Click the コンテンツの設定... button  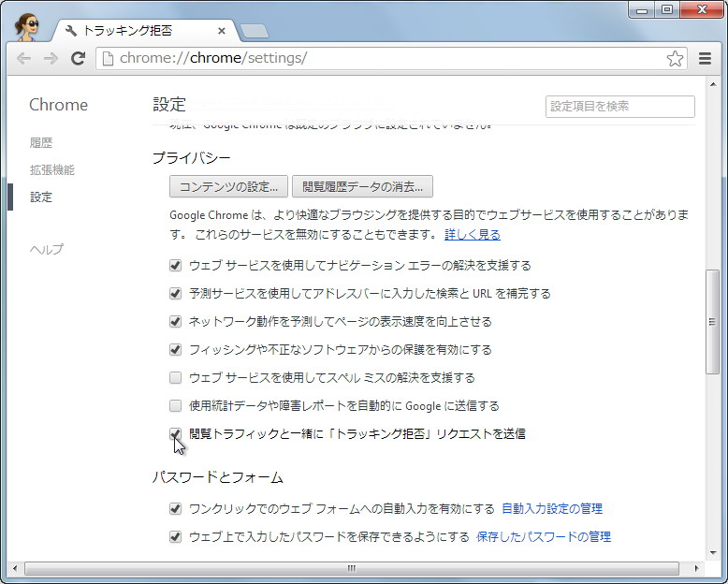pyautogui.click(x=228, y=186)
